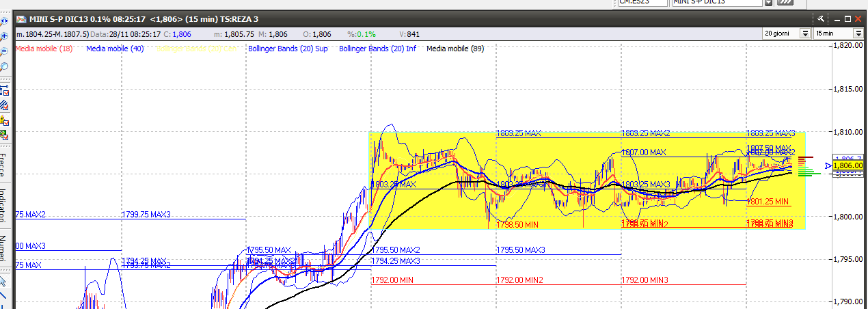Viewport: 868px width, 309px height.
Task: Open the 15 min timeframe dropdown
Action: 858,33
